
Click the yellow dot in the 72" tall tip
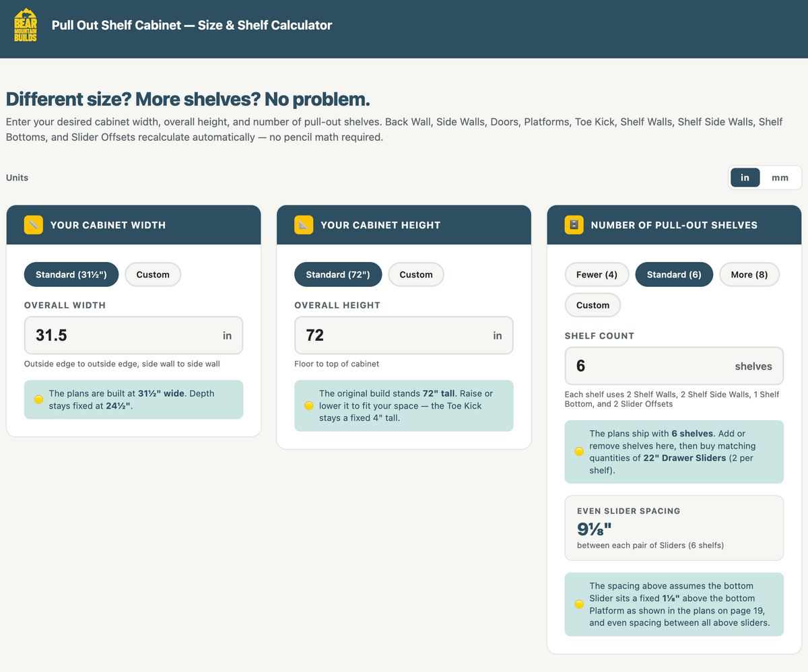coord(308,405)
